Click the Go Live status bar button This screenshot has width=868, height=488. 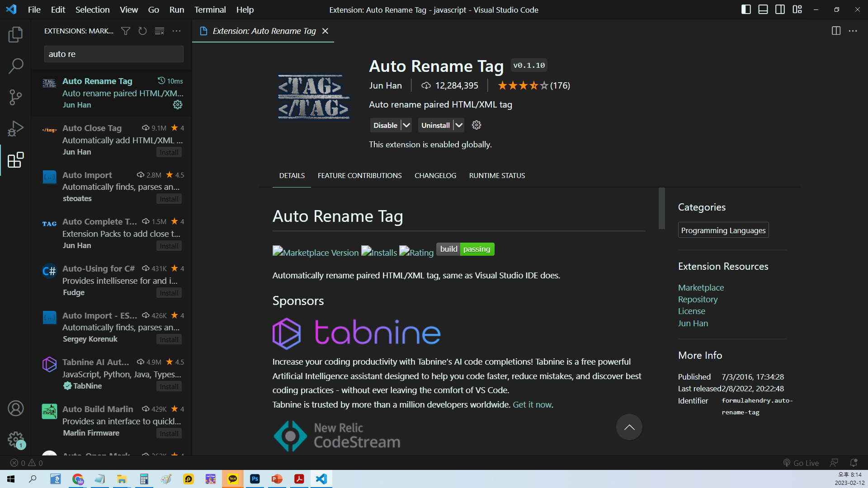801,463
